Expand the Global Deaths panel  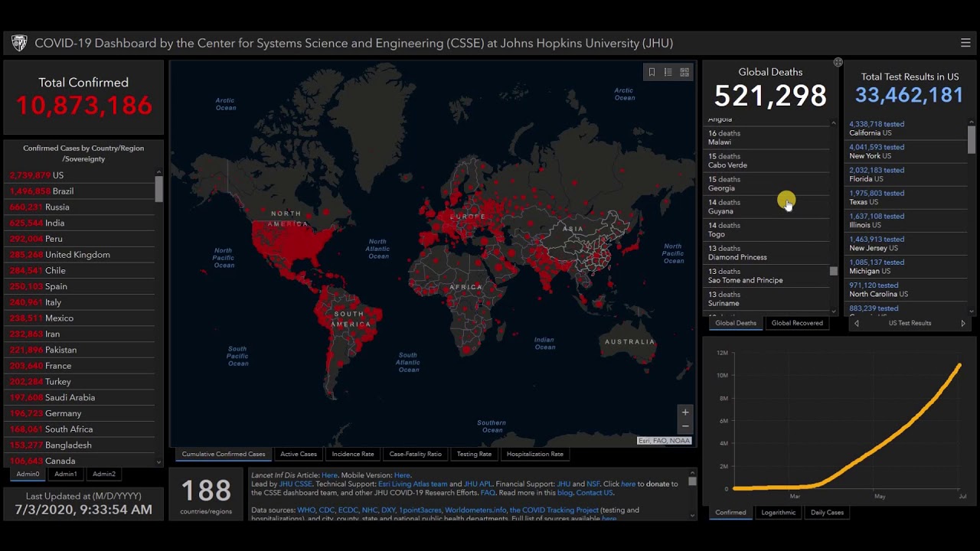click(838, 62)
